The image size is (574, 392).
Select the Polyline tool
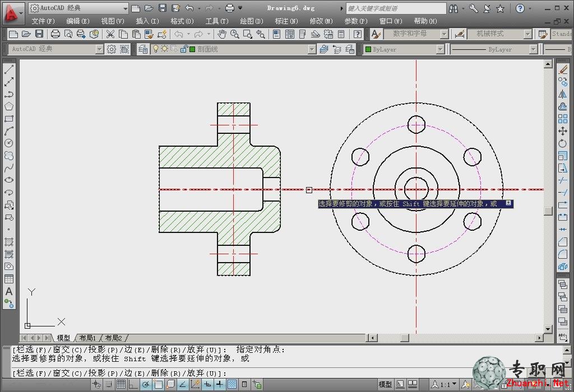point(9,94)
